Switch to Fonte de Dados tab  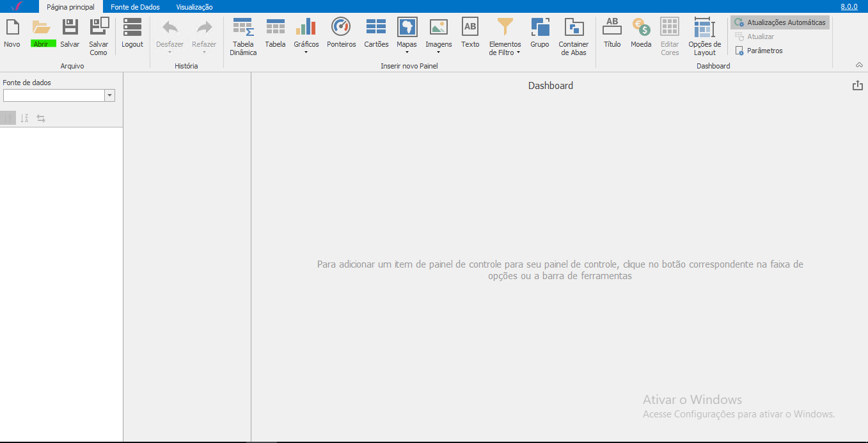(135, 7)
